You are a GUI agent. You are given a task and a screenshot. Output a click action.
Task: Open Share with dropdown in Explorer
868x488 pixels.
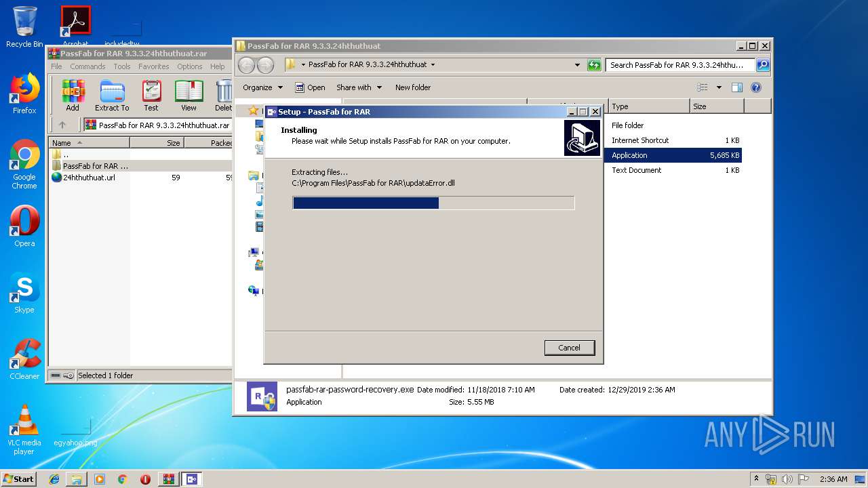coord(359,87)
